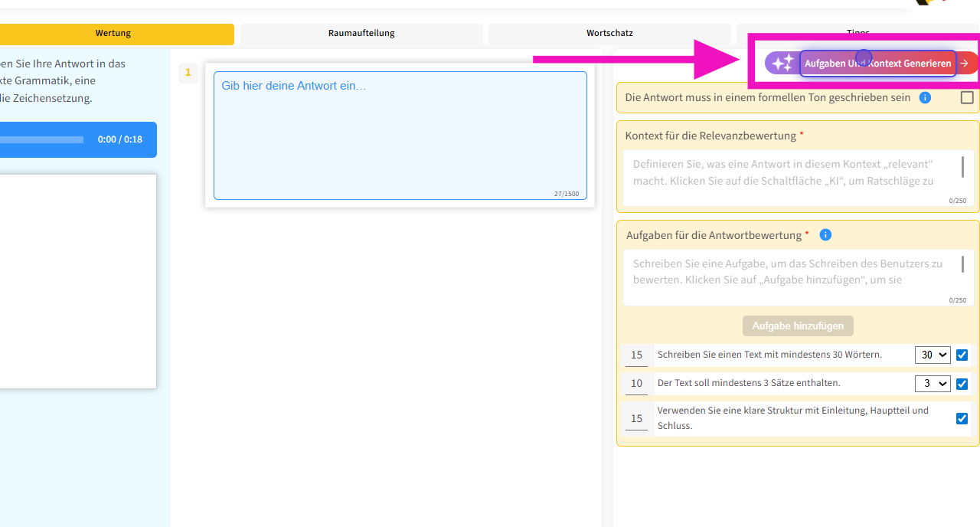Viewport: 980px width, 527px height.
Task: Select the Wertung tab
Action: [113, 34]
